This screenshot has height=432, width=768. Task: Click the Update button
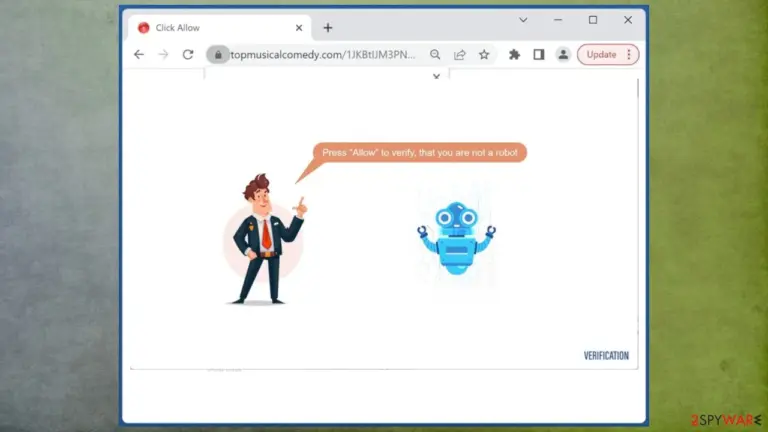pyautogui.click(x=601, y=54)
